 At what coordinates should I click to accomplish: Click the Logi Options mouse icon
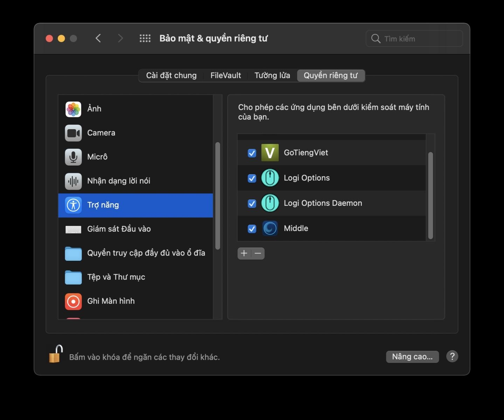pos(270,178)
